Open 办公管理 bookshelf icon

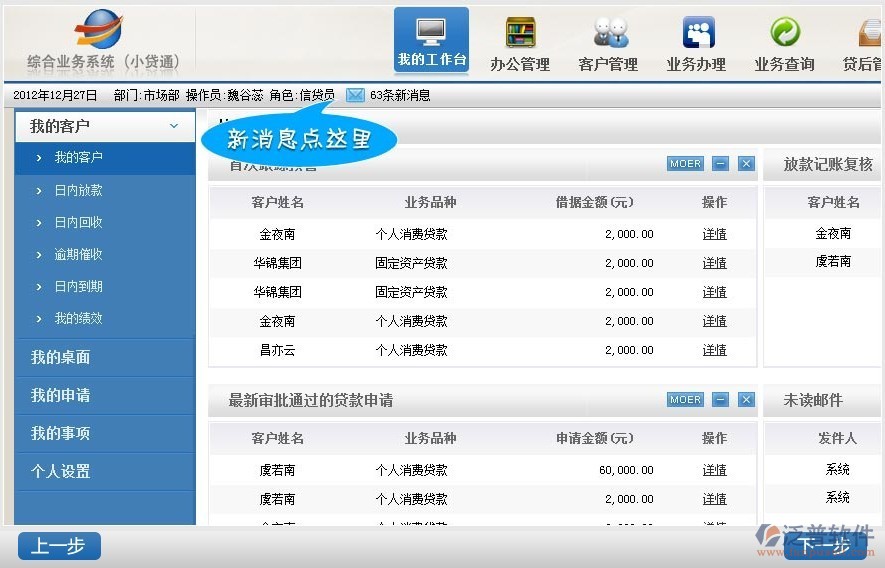pyautogui.click(x=520, y=32)
